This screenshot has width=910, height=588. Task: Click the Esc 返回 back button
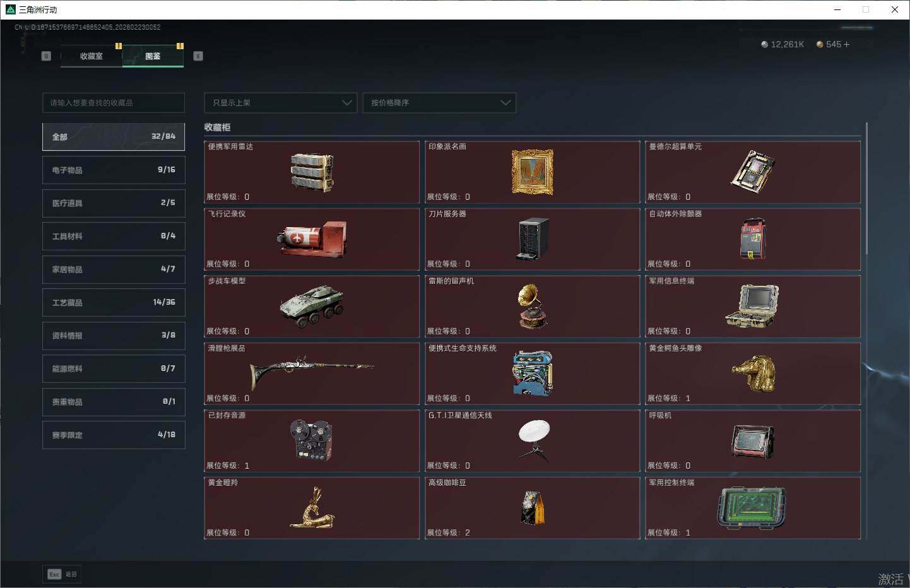[62, 574]
